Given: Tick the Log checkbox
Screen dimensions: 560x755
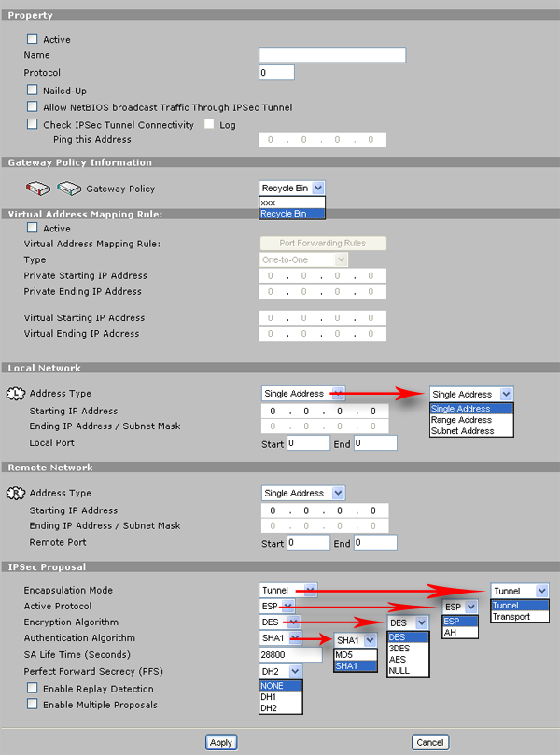Looking at the screenshot, I should point(209,124).
